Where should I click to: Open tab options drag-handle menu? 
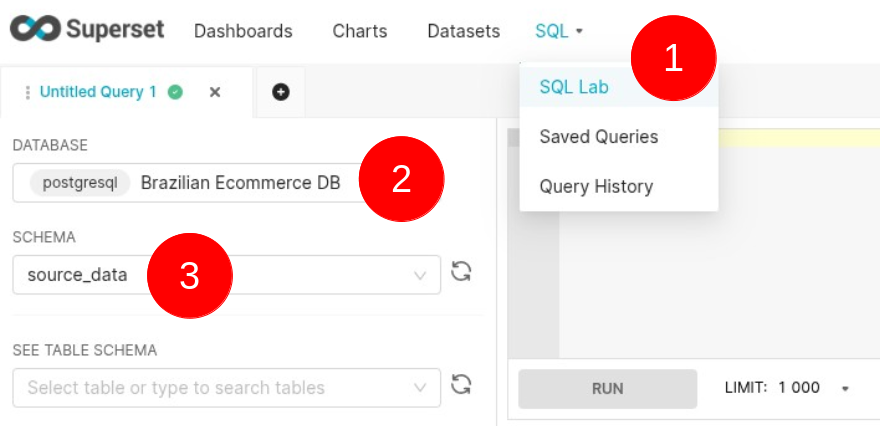click(x=27, y=92)
